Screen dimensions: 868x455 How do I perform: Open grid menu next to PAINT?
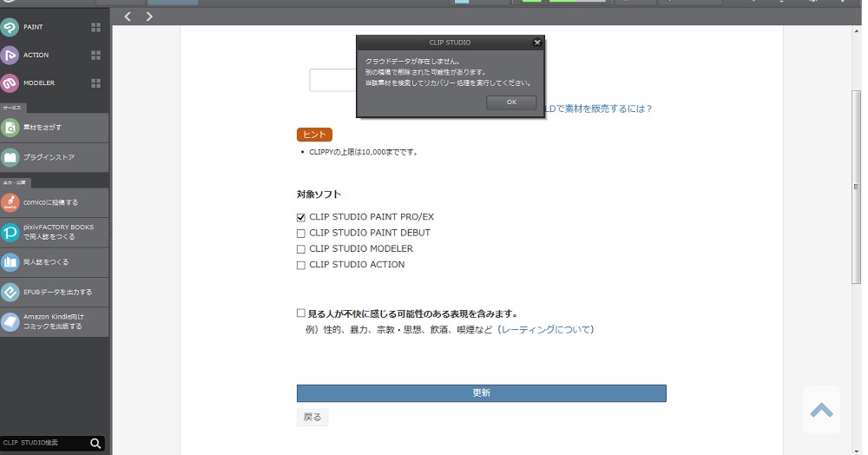[95, 27]
